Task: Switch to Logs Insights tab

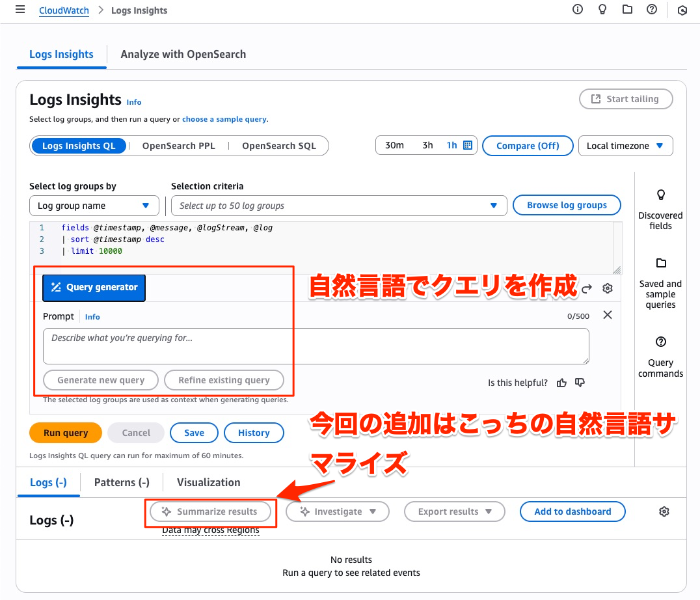Action: [62, 55]
